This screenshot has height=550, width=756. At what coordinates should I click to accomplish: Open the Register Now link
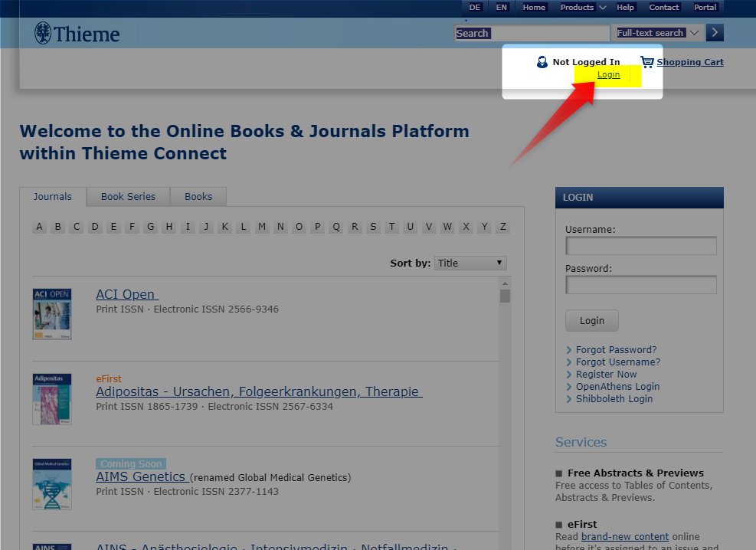606,374
